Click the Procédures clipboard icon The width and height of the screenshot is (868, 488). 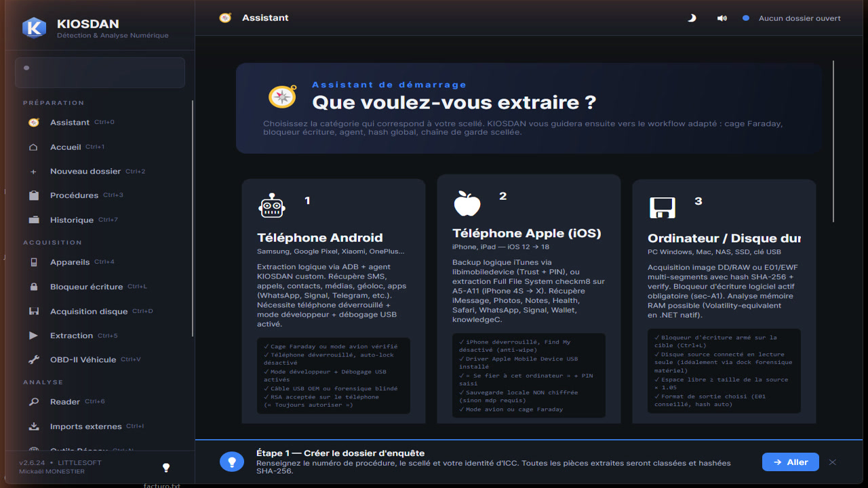34,195
